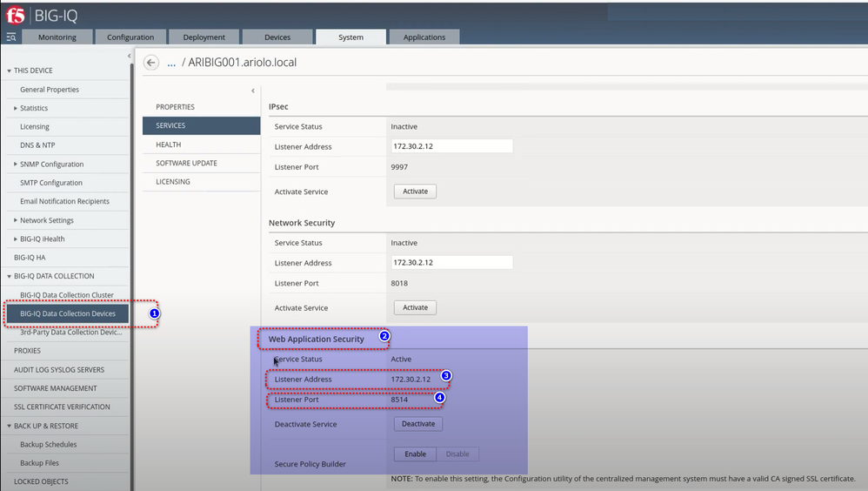Viewport: 868px width, 491px height.
Task: Click the Network Security Activate button
Action: click(x=415, y=307)
